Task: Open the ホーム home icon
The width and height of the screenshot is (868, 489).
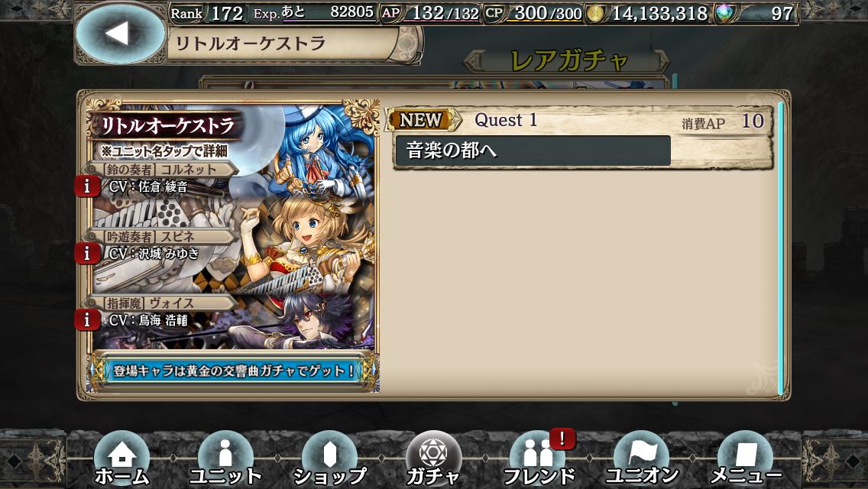Action: [121, 458]
